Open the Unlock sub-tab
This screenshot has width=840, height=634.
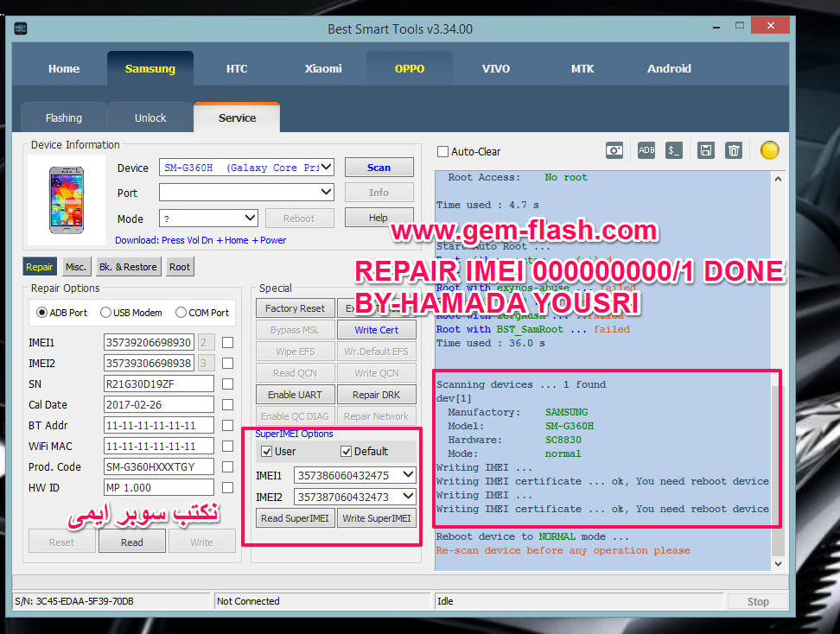[150, 117]
